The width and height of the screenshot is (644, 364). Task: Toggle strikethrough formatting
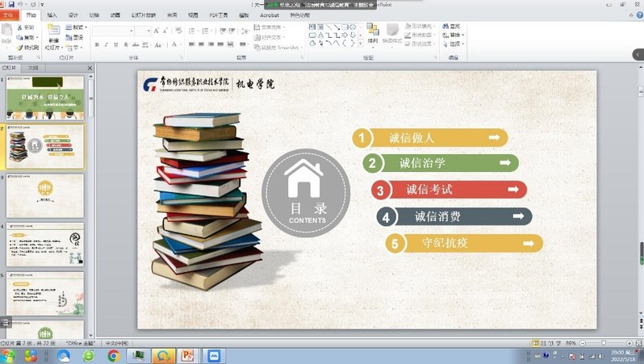point(135,44)
